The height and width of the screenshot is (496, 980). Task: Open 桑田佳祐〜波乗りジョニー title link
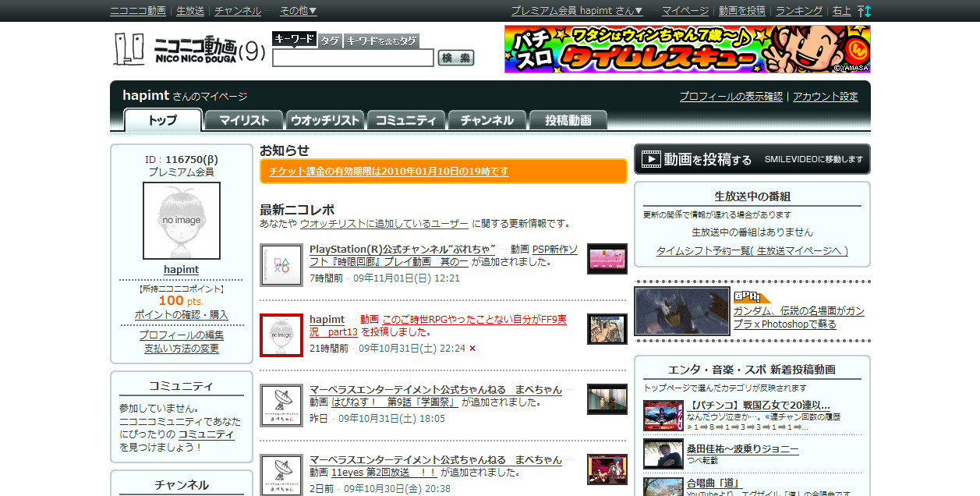[x=743, y=449]
